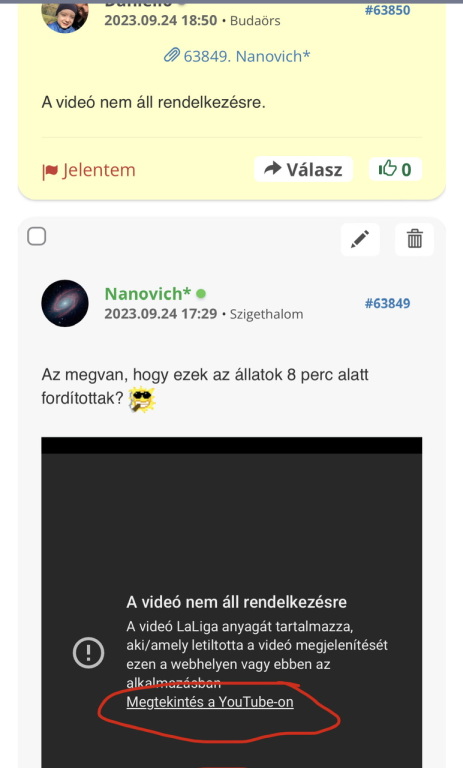The width and height of the screenshot is (463, 768).
Task: Click the red flag icon
Action: (x=50, y=171)
